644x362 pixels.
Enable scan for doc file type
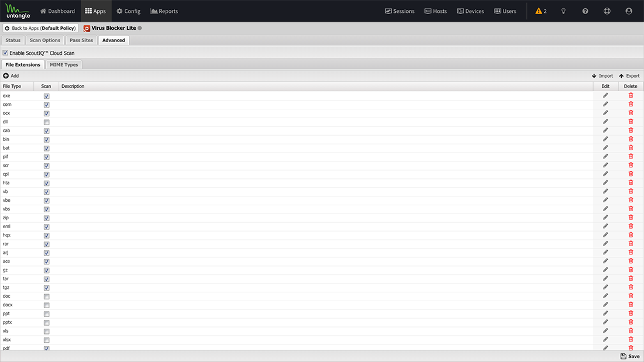click(x=46, y=297)
